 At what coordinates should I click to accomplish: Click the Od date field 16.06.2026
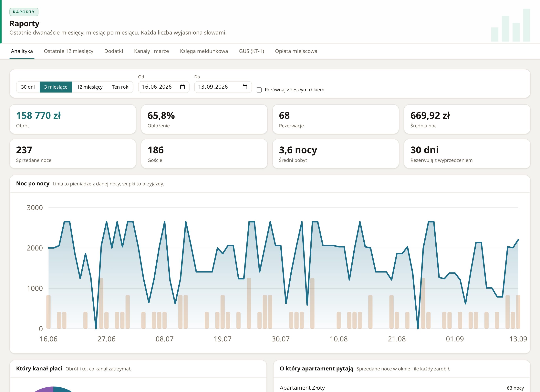[x=164, y=87]
